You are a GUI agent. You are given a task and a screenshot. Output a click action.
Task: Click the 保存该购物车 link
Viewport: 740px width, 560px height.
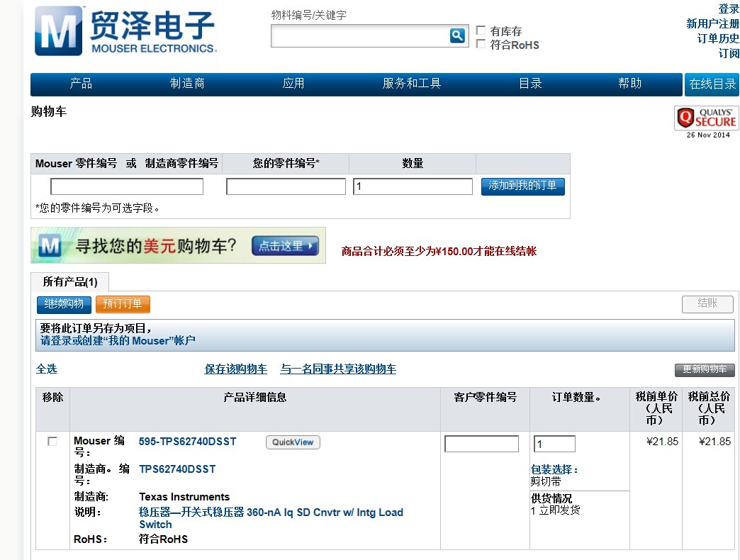click(235, 369)
